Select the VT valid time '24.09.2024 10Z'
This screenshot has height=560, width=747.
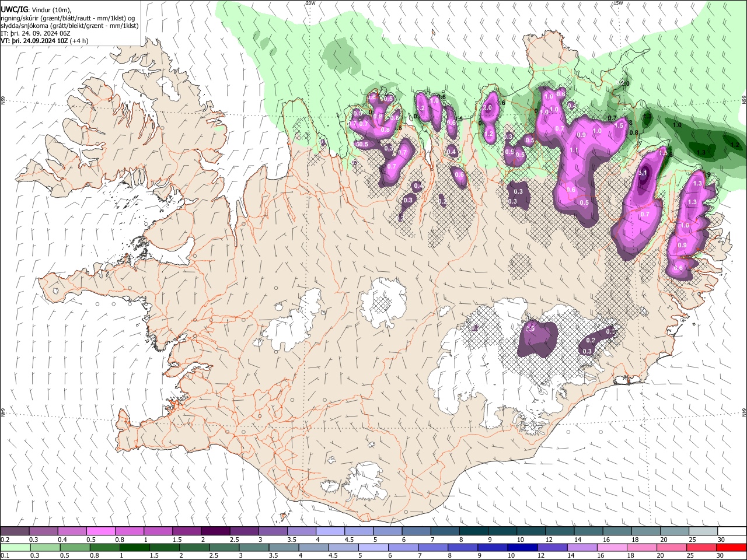[45, 41]
